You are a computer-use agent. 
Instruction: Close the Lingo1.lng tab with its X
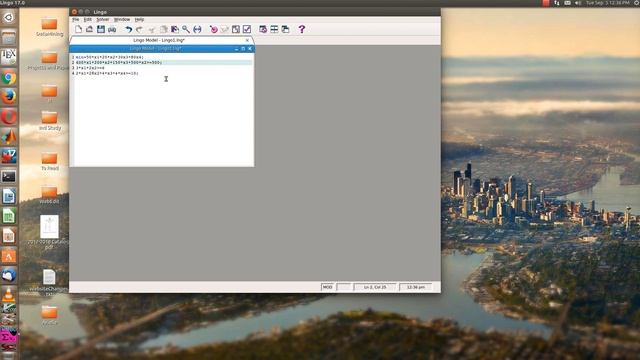tap(247, 40)
